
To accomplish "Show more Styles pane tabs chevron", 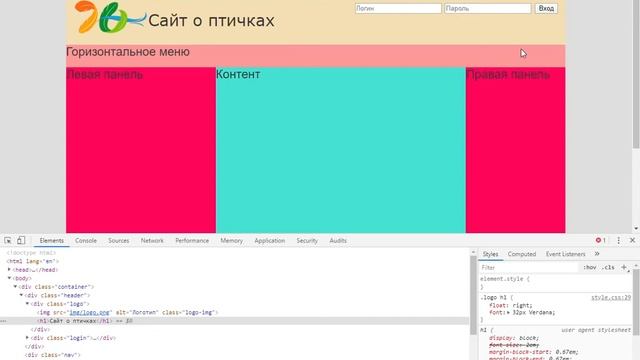I will tap(597, 254).
